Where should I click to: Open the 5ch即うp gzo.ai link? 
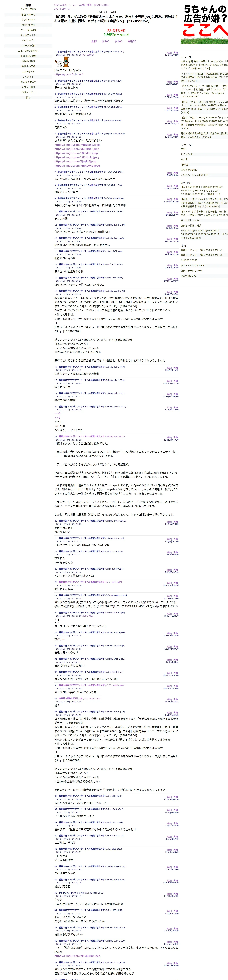[x=116, y=34]
